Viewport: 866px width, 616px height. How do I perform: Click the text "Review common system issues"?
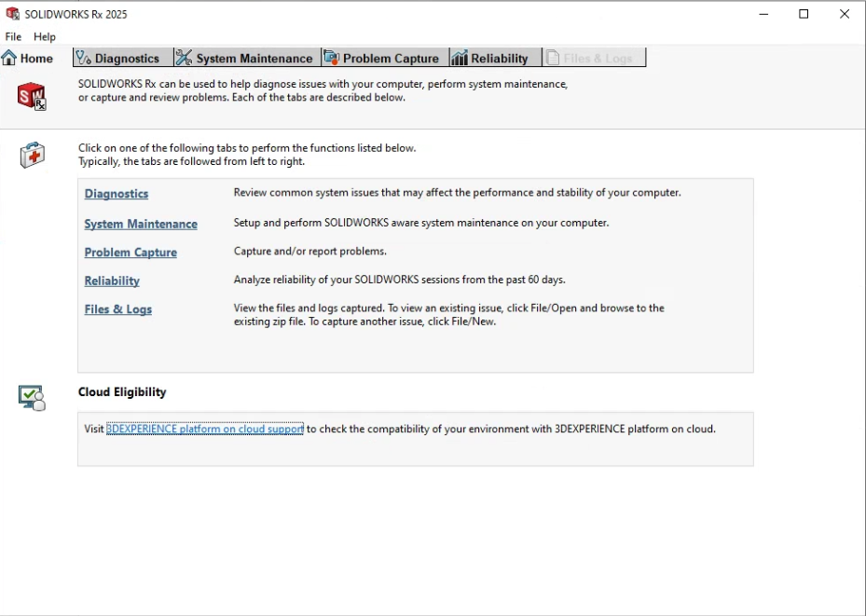306,193
